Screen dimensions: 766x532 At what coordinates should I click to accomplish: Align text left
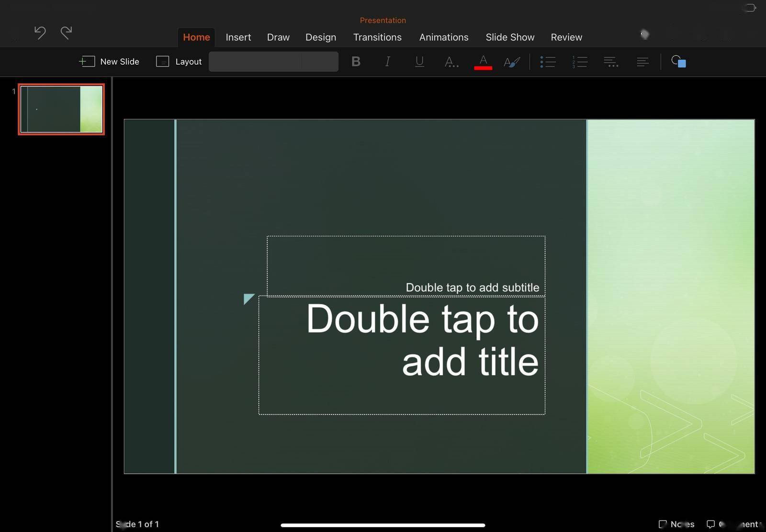(x=642, y=62)
